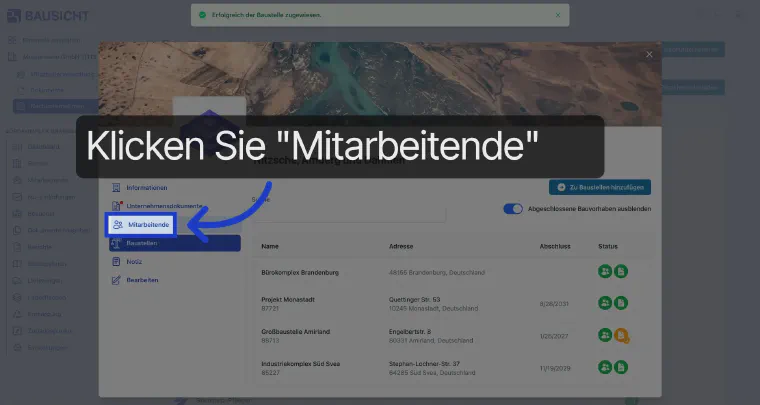Image resolution: width=760 pixels, height=405 pixels.
Task: Dismiss the green success notification
Action: pyautogui.click(x=558, y=15)
